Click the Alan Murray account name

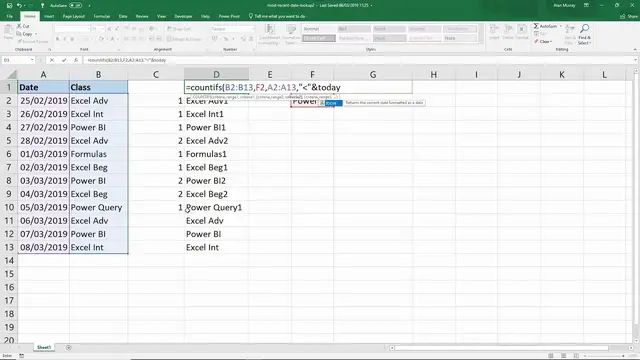564,6
